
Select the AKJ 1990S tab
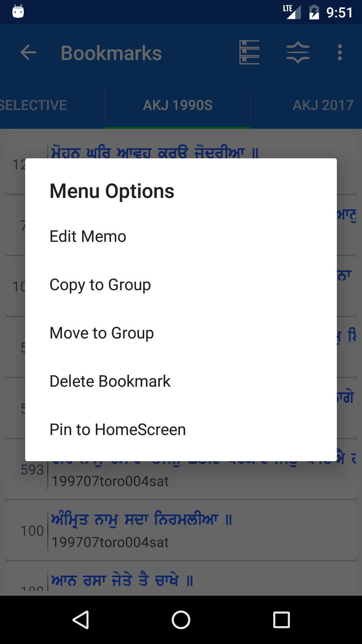point(178,105)
